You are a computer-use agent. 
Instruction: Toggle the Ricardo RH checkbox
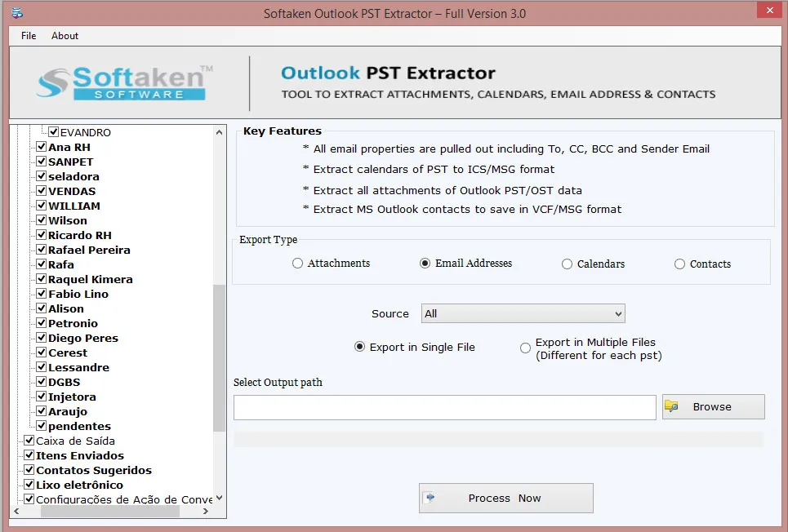[x=42, y=235]
